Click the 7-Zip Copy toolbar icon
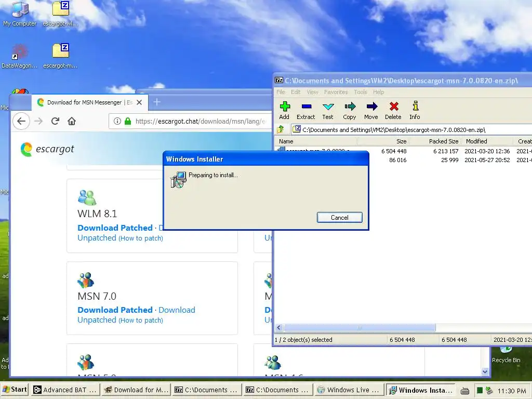Screen dimensions: 532x399 click(x=350, y=111)
